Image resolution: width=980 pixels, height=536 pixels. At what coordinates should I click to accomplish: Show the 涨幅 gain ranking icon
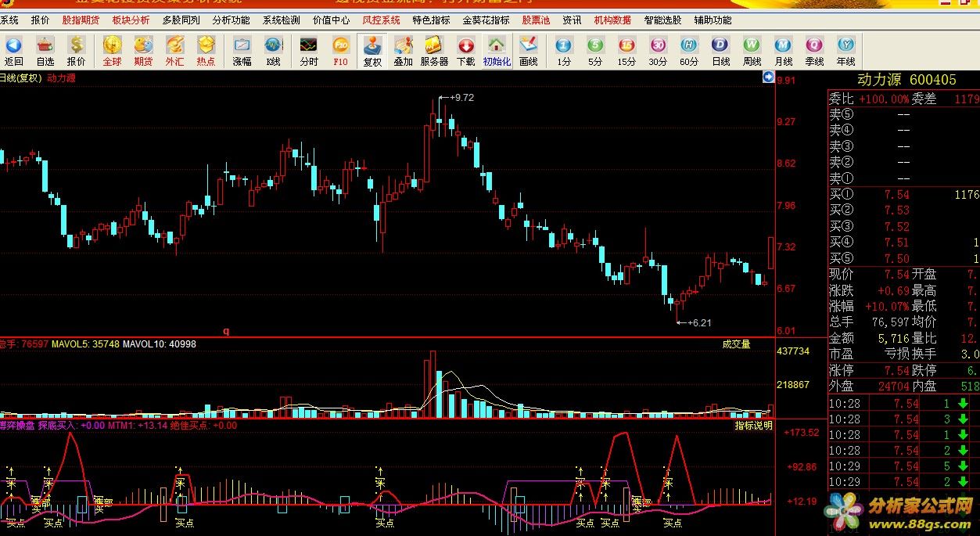[x=242, y=51]
